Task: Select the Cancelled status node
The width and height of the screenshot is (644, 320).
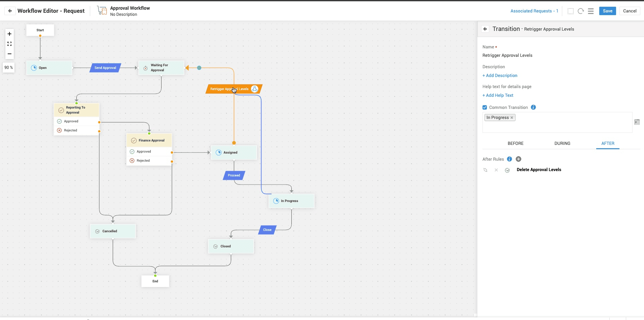Action: [x=113, y=231]
